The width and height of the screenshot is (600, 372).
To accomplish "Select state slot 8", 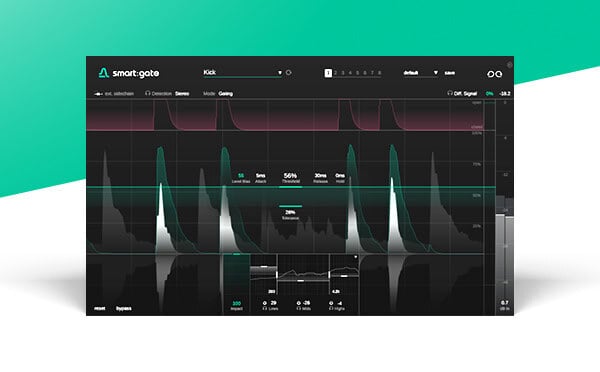I will [379, 73].
